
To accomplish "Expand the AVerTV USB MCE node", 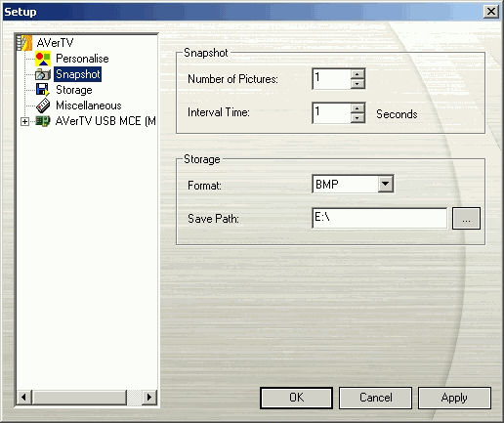I will (x=24, y=121).
